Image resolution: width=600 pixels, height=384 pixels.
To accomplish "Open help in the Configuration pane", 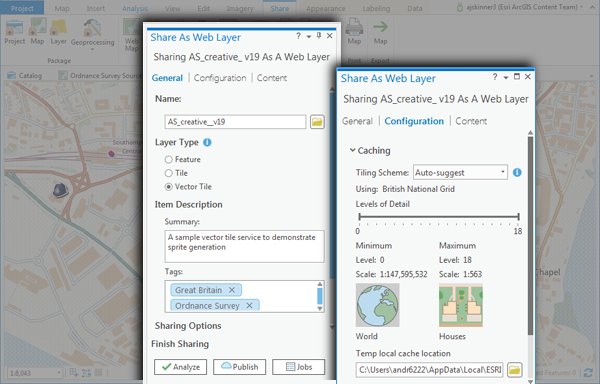I will tap(495, 77).
